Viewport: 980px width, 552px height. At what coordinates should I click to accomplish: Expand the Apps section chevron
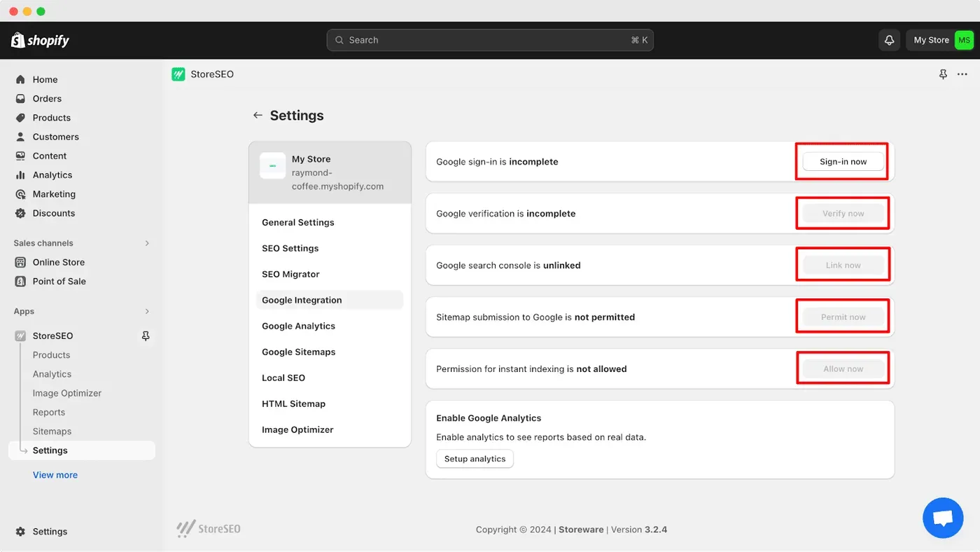tap(147, 311)
